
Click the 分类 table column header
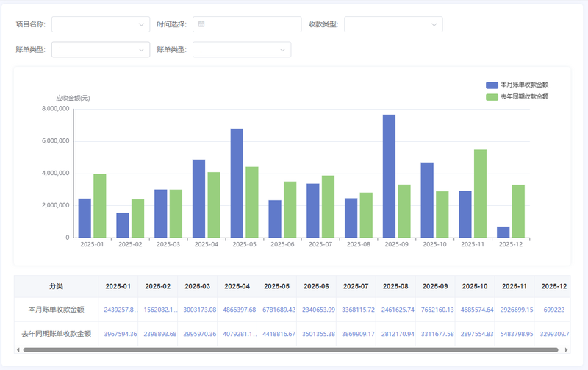(56, 286)
